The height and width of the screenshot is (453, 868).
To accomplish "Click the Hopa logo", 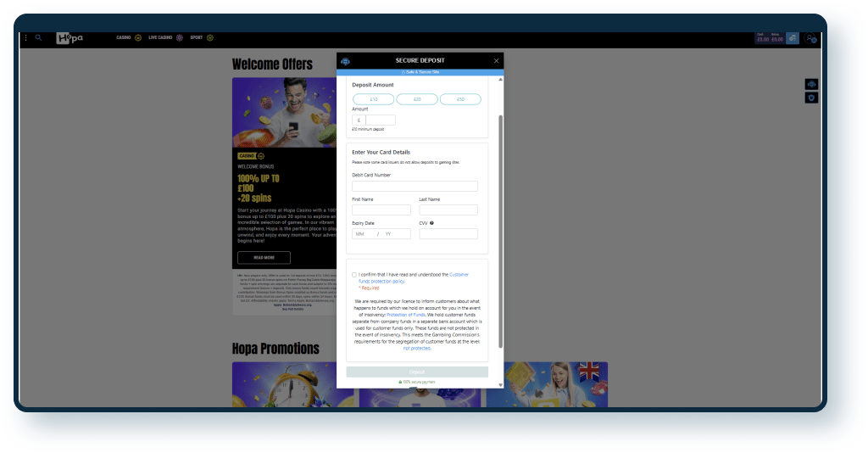I will click(x=70, y=38).
